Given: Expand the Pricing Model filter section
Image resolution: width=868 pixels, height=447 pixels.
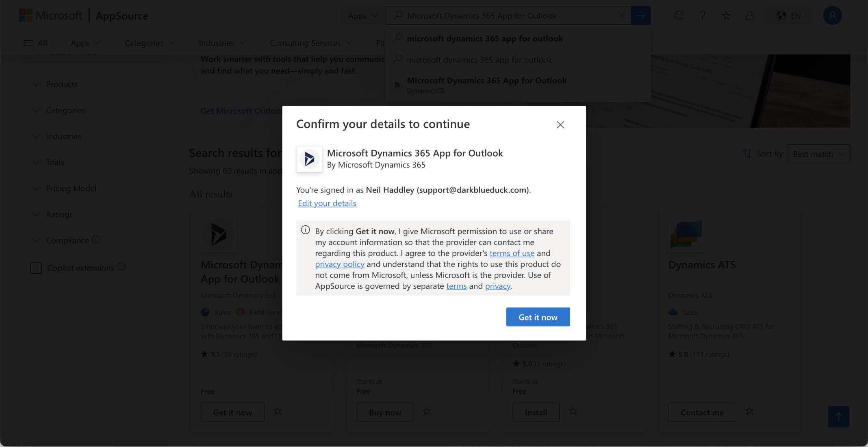Looking at the screenshot, I should pos(70,188).
